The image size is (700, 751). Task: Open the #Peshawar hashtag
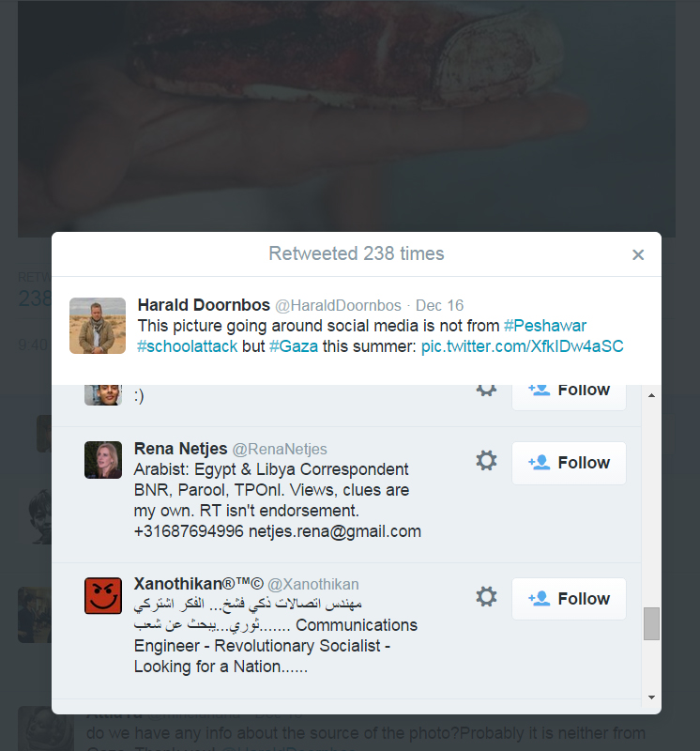tap(544, 326)
